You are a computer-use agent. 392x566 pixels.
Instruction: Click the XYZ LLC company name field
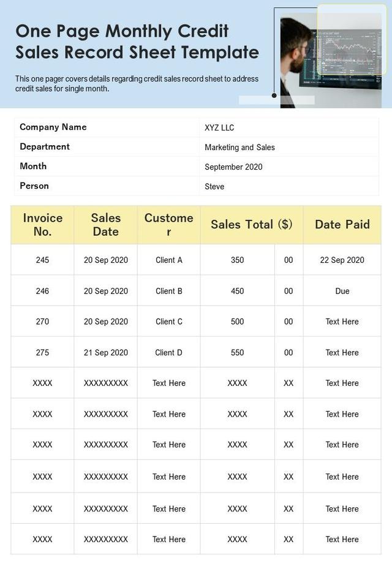coord(219,128)
